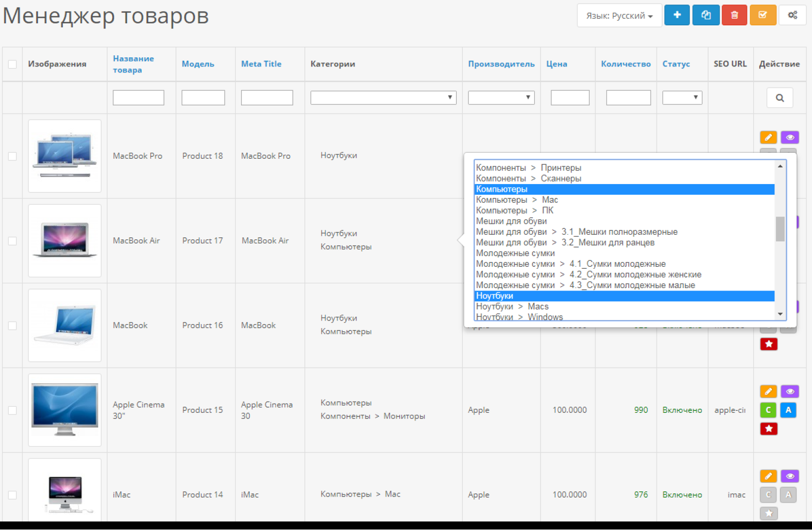
Task: Tick the Apple Cinema 30" row checkbox
Action: pyautogui.click(x=12, y=410)
